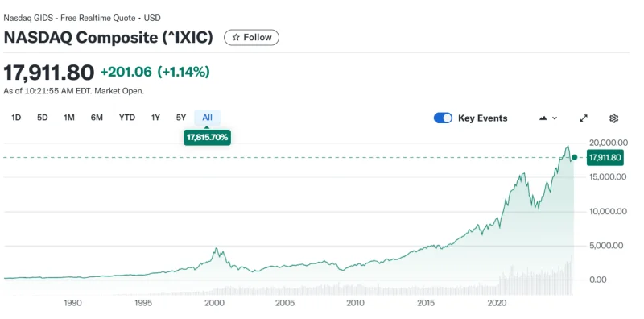The height and width of the screenshot is (319, 644).
Task: Open the chart type dropdown
Action: pyautogui.click(x=548, y=118)
